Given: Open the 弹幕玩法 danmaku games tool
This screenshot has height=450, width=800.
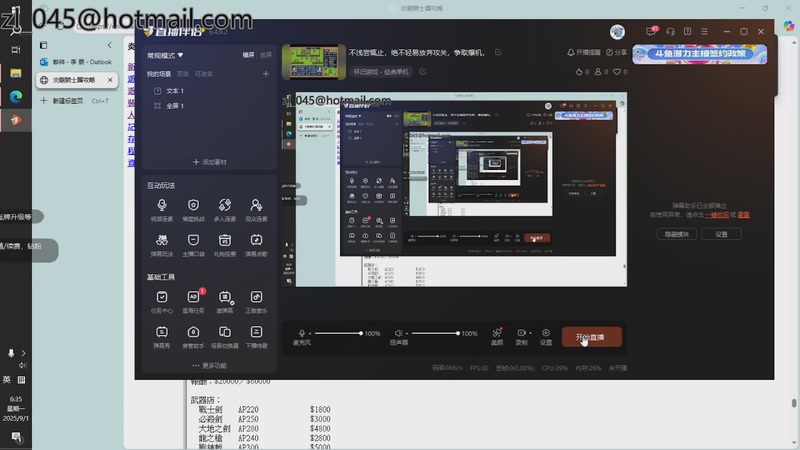Looking at the screenshot, I should tap(162, 245).
